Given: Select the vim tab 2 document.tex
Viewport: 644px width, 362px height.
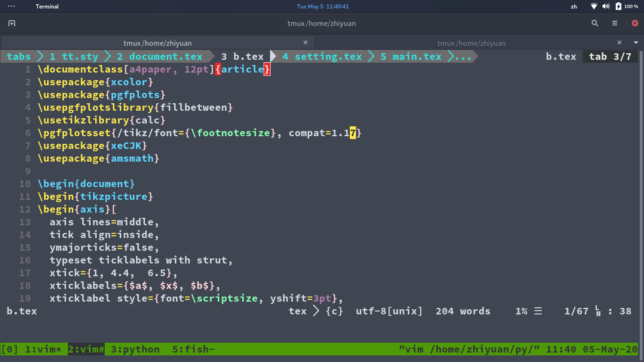Looking at the screenshot, I should [x=159, y=57].
